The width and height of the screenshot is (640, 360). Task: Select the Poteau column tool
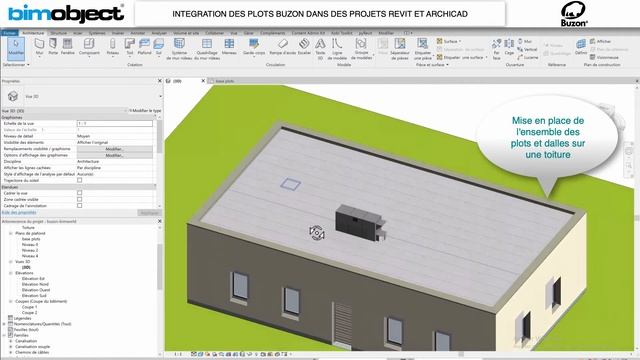click(x=113, y=47)
